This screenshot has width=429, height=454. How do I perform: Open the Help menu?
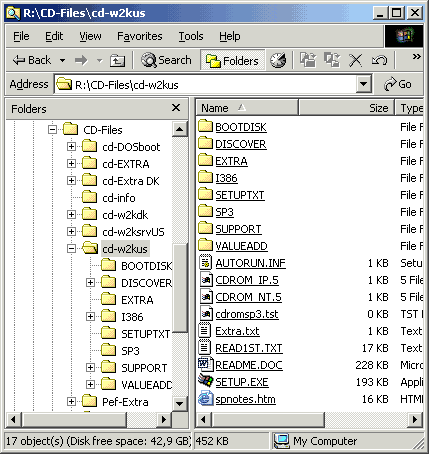pyautogui.click(x=229, y=36)
